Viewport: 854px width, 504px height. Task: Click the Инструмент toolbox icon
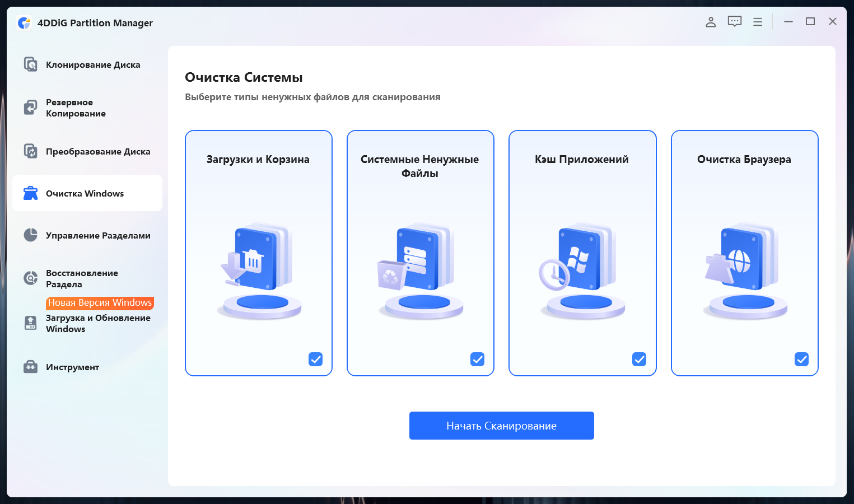click(30, 367)
